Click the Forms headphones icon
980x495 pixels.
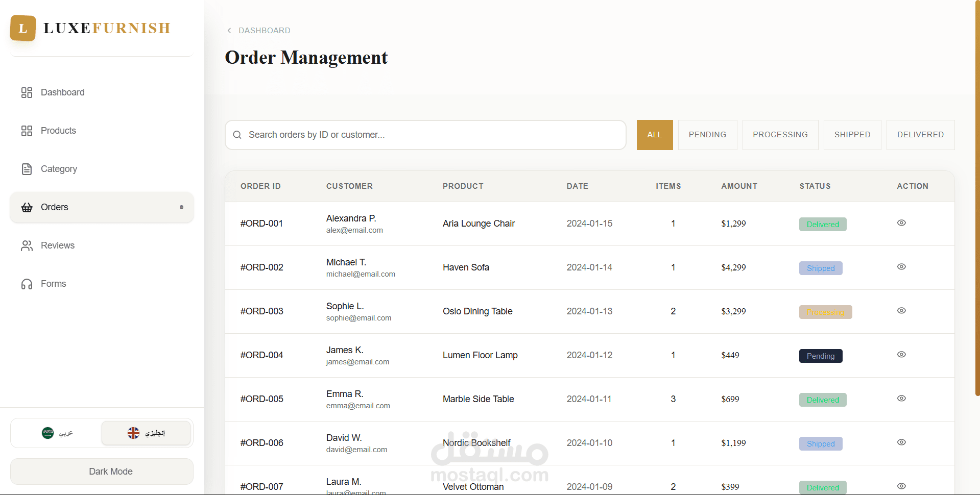(27, 284)
